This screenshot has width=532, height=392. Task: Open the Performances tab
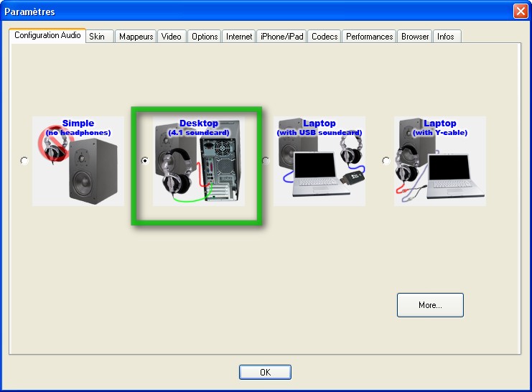tap(369, 37)
